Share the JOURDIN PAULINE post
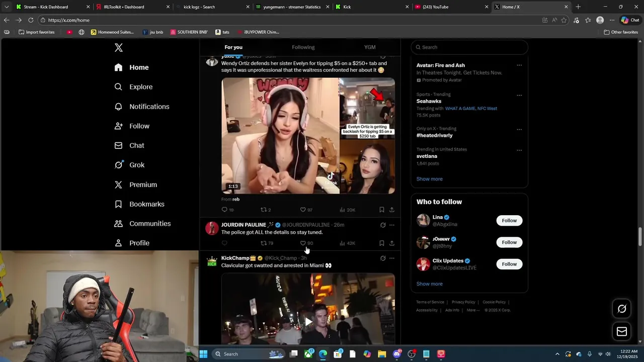The height and width of the screenshot is (362, 644). (x=392, y=243)
